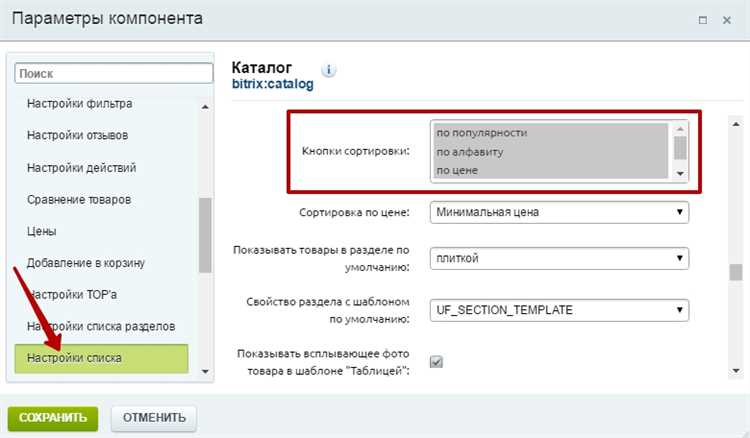Focus the Поиск search field
This screenshot has height=438, width=750.
[x=114, y=74]
